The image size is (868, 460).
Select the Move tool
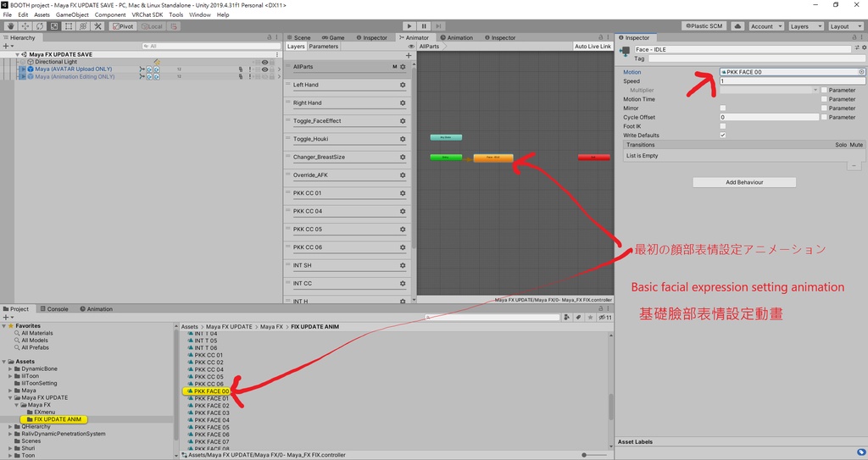tap(25, 26)
